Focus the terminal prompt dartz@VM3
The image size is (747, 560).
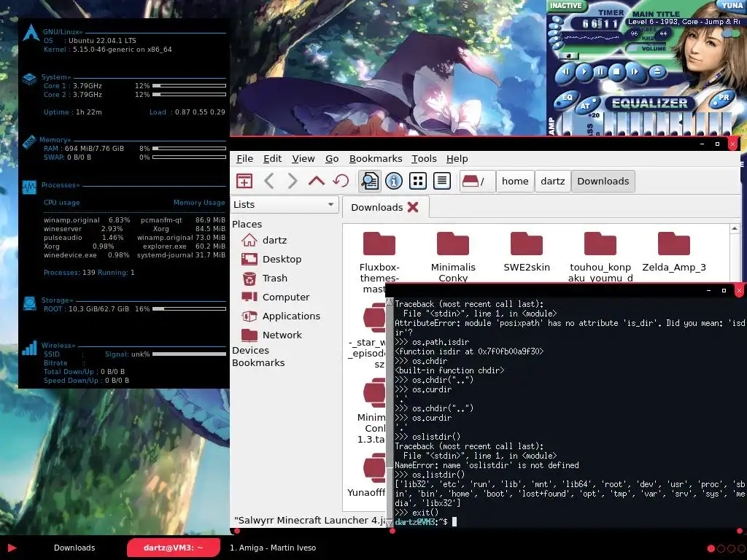pyautogui.click(x=422, y=522)
